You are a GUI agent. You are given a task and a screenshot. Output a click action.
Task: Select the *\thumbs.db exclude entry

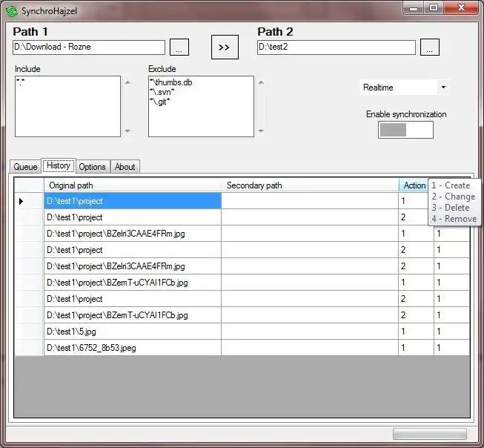(x=171, y=82)
